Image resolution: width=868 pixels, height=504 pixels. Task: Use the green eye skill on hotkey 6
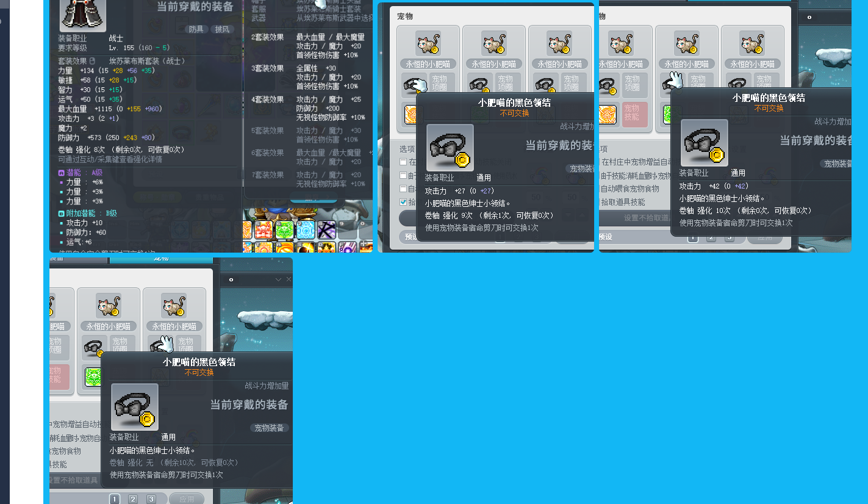click(285, 230)
